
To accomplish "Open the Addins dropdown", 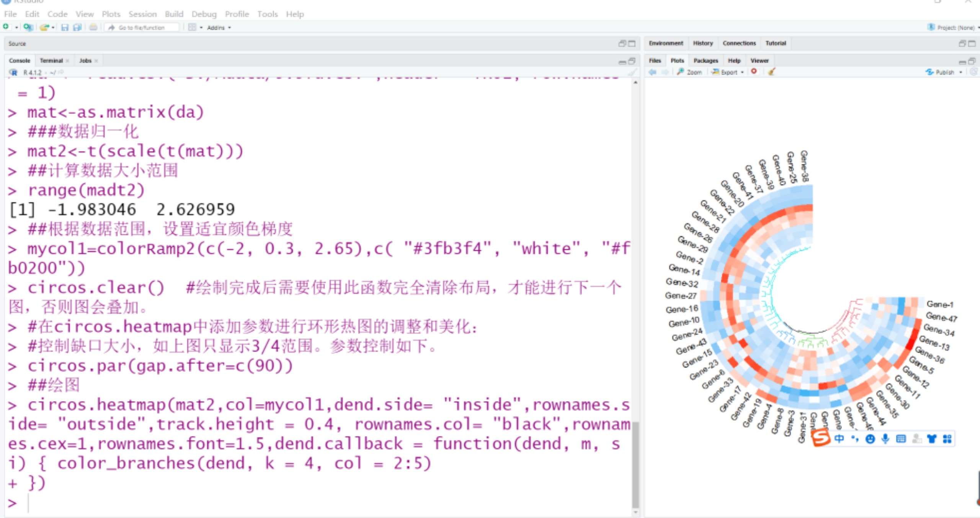I will [x=219, y=28].
